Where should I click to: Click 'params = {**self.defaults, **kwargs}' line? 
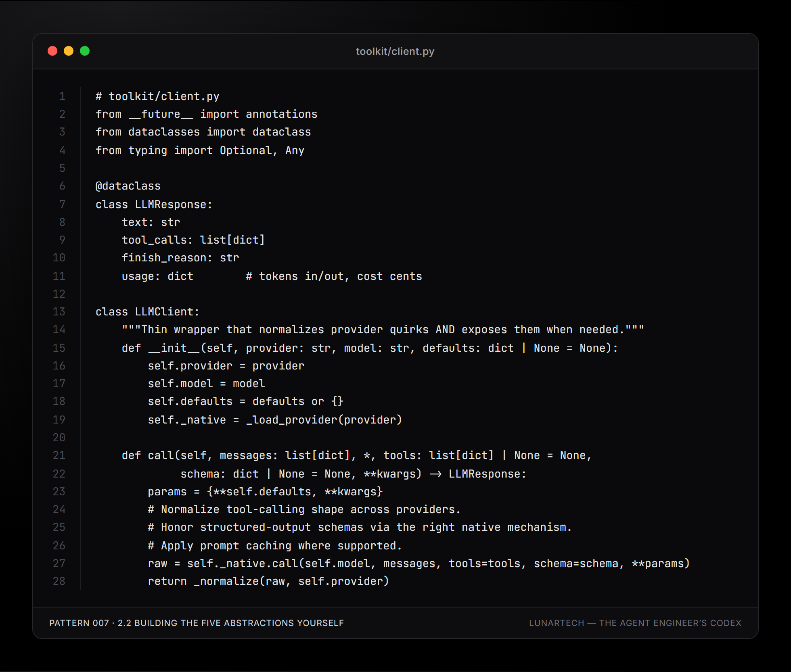265,492
